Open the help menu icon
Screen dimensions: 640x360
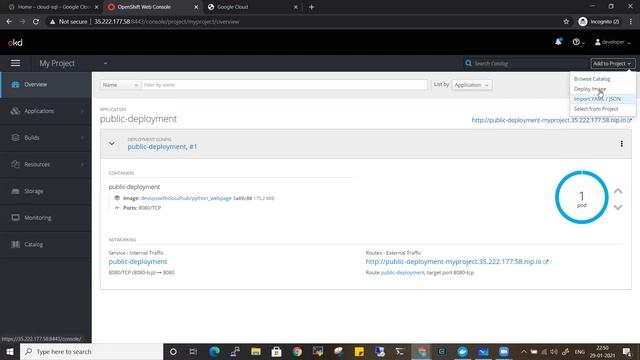point(578,42)
